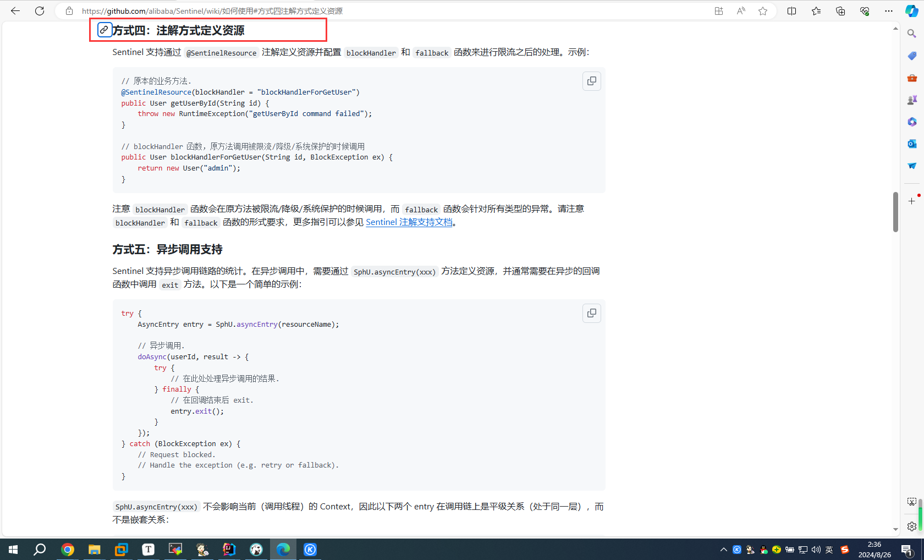Open the volume control in the tray
Viewport: 924px width, 560px height.
(816, 550)
